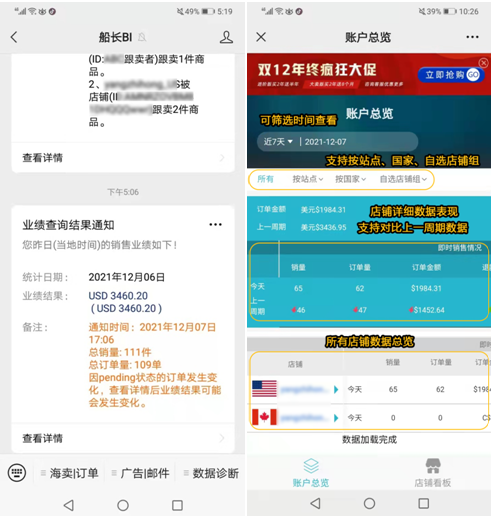Select the 所有 filter tab
This screenshot has width=492, height=516.
265,179
